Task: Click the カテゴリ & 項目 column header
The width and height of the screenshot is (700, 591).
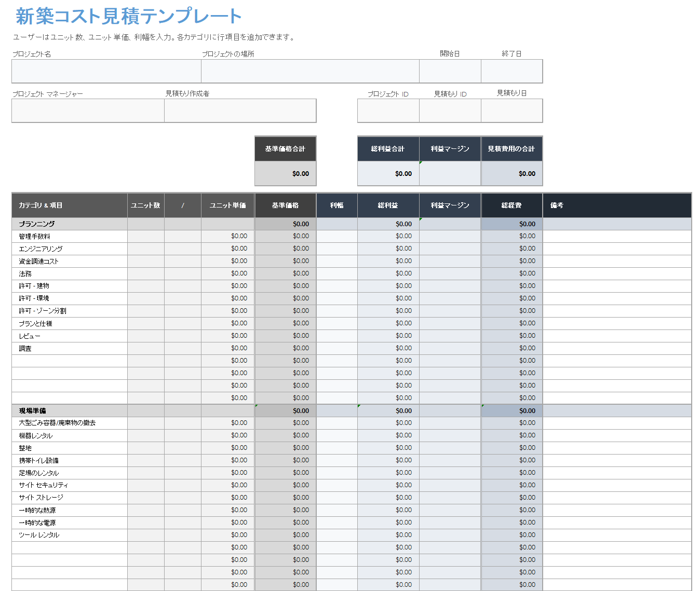Action: pyautogui.click(x=70, y=205)
